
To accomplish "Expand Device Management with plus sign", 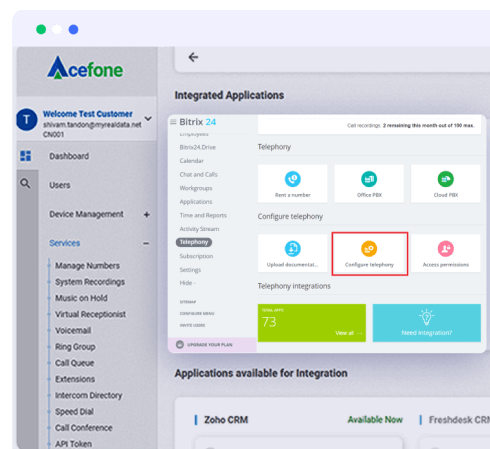I will point(146,215).
